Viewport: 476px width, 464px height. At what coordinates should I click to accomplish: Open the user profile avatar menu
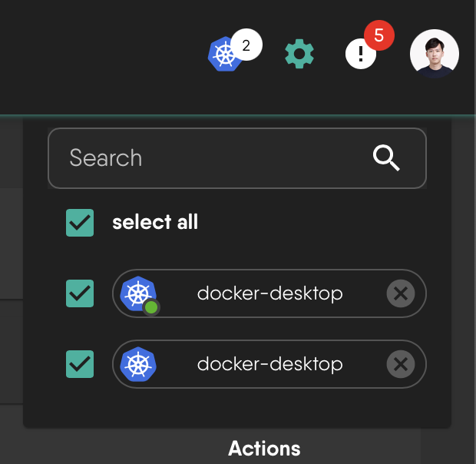435,54
